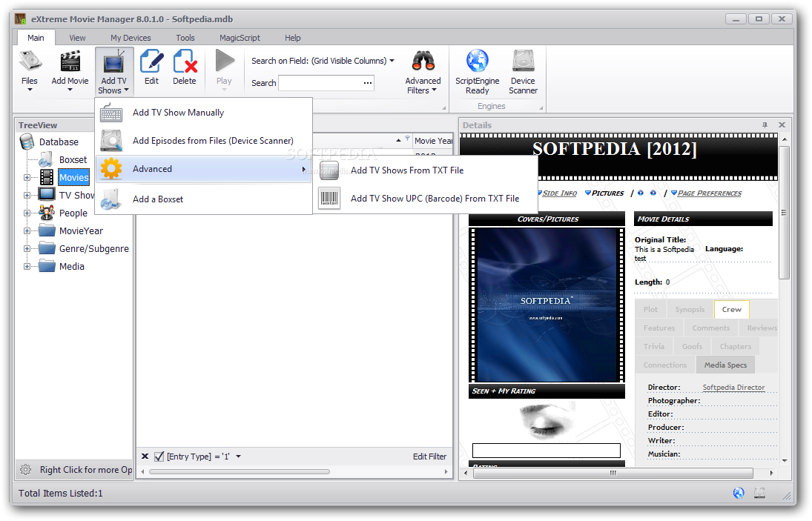Expand the Movies tree node

click(x=27, y=177)
